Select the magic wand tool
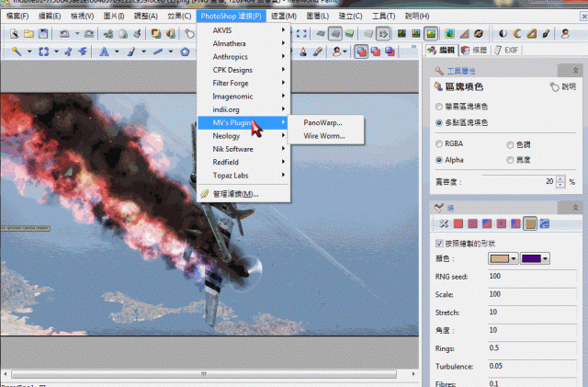588x387 pixels. point(17,51)
